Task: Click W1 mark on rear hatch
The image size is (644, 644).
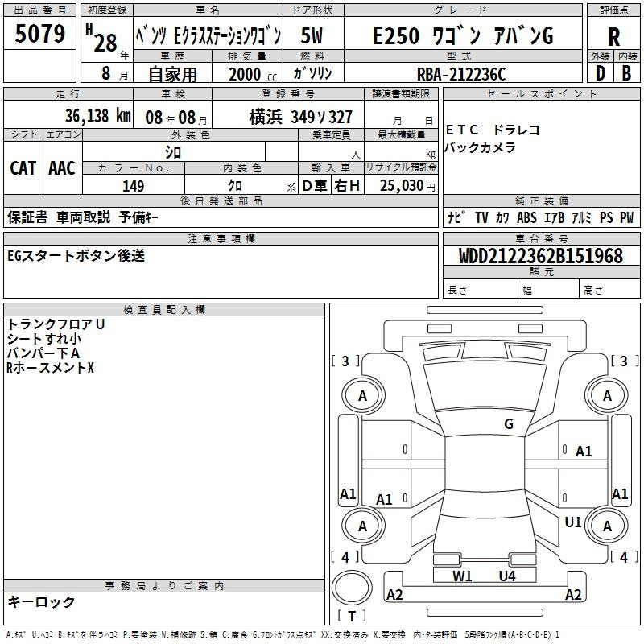Action: pyautogui.click(x=462, y=576)
